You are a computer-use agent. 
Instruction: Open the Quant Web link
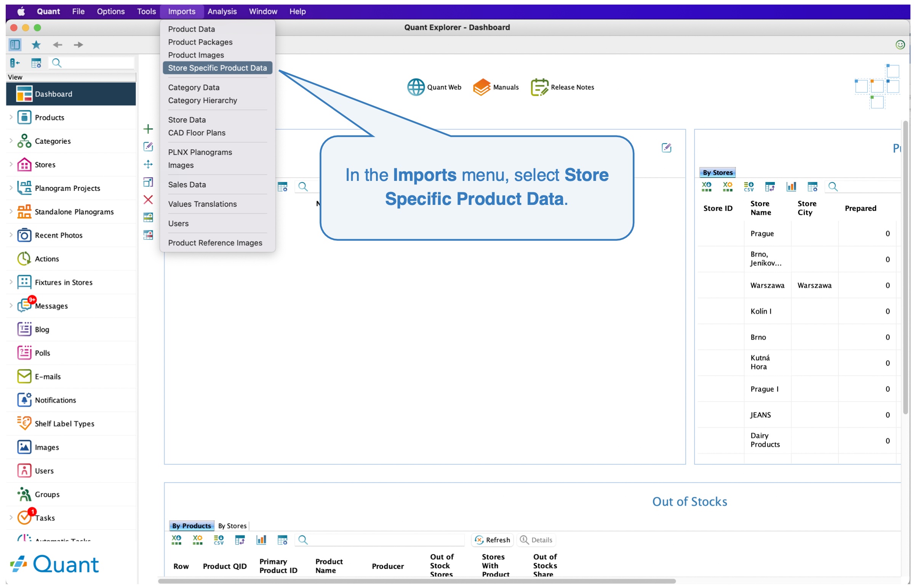[434, 88]
